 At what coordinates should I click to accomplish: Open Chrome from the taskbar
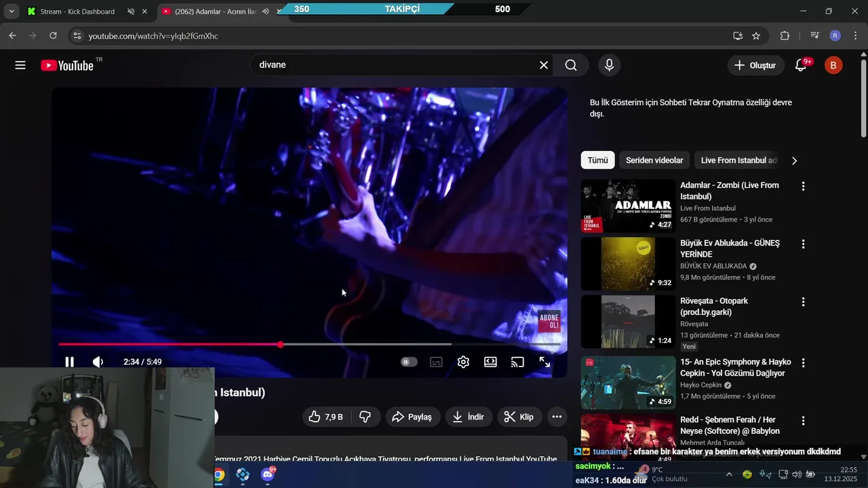219,474
